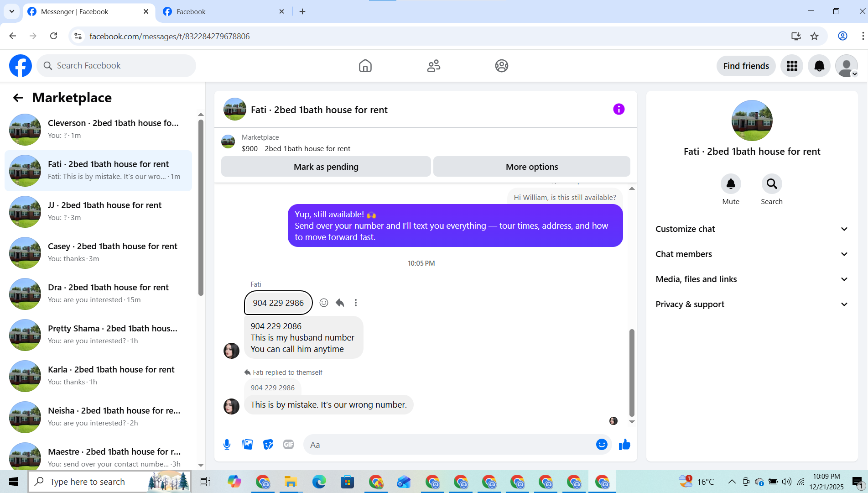868x493 pixels.
Task: Open Cleverson conversation
Action: coord(98,130)
